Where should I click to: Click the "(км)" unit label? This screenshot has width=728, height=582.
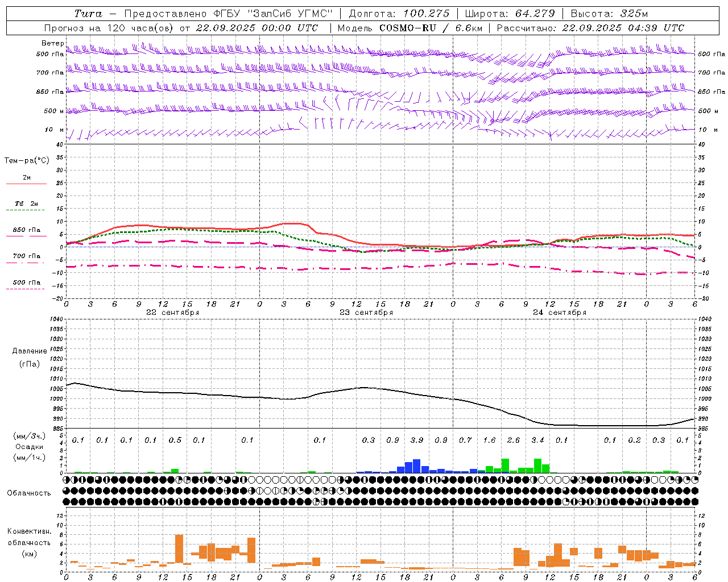29,554
